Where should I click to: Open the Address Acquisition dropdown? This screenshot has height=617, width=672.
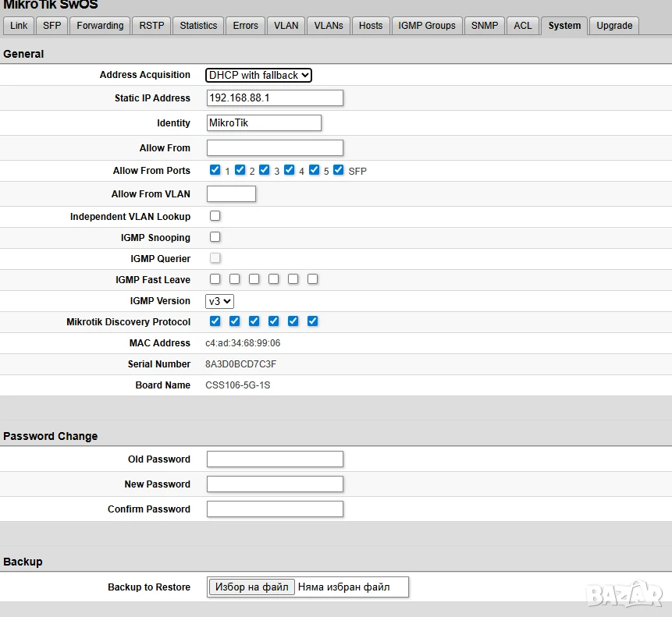(x=258, y=75)
